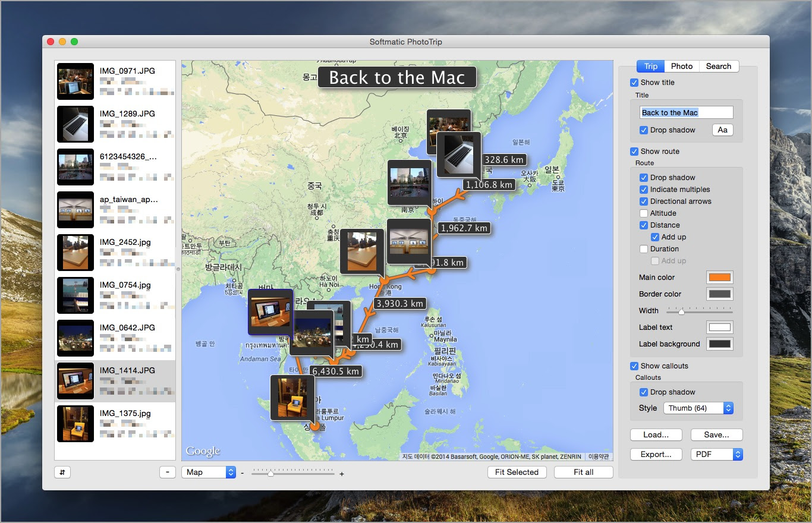The image size is (812, 523).
Task: Toggle the Show route checkbox
Action: click(634, 152)
